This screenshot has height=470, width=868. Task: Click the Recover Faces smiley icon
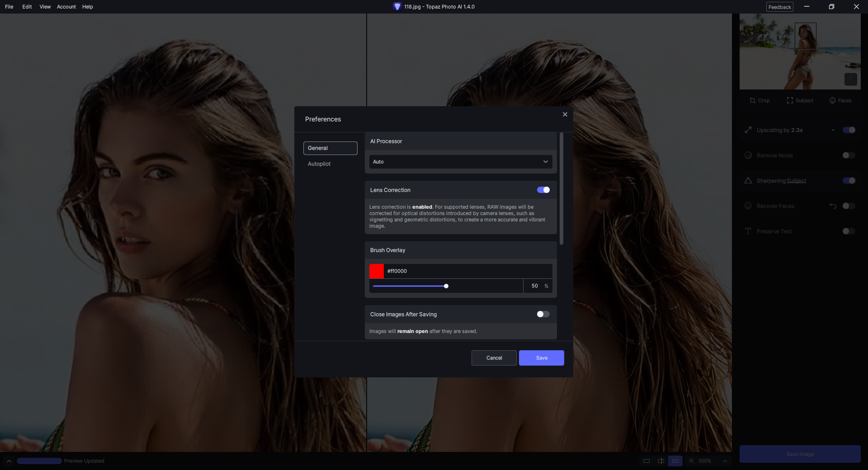tap(748, 206)
